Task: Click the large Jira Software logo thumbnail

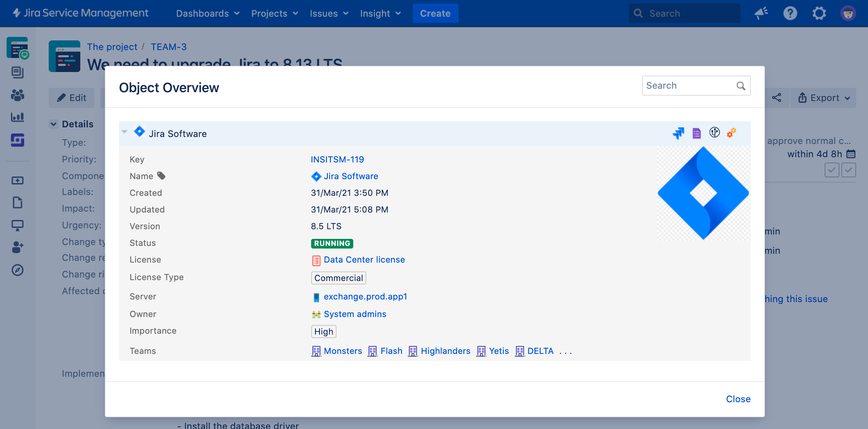Action: pyautogui.click(x=703, y=193)
